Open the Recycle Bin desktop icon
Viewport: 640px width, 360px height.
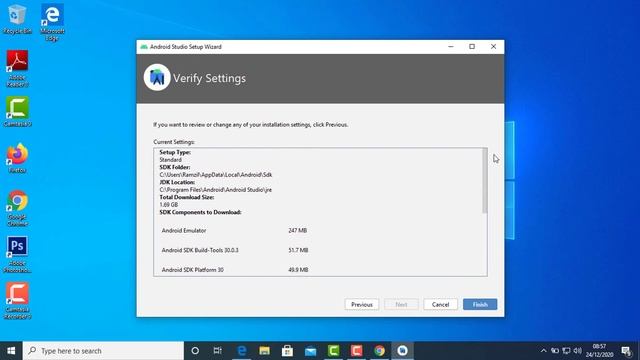[17, 19]
